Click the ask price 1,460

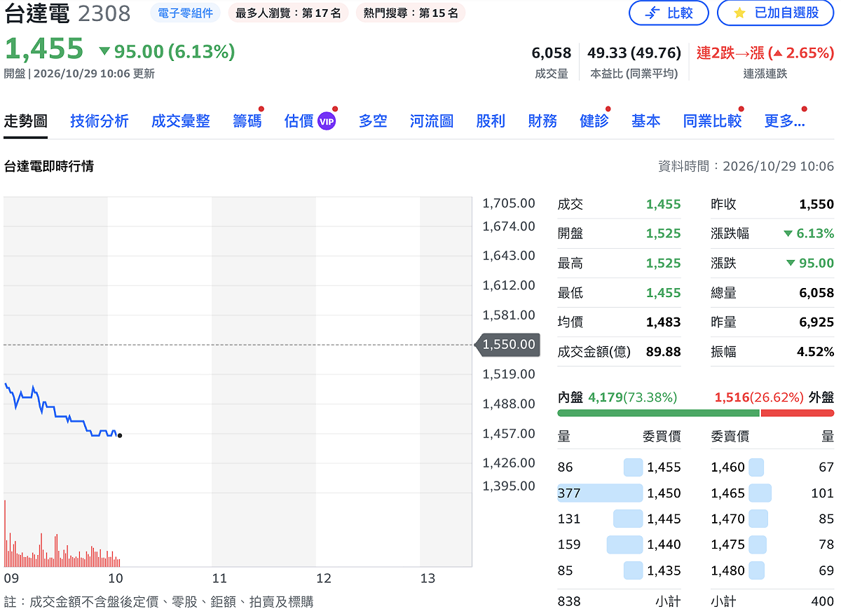728,467
